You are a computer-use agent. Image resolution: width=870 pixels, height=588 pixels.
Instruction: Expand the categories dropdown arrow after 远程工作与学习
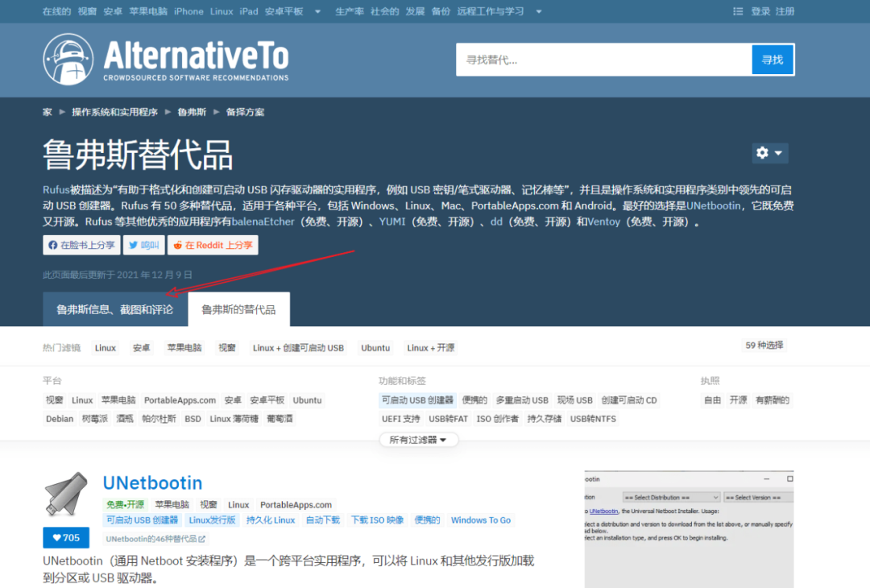click(539, 11)
